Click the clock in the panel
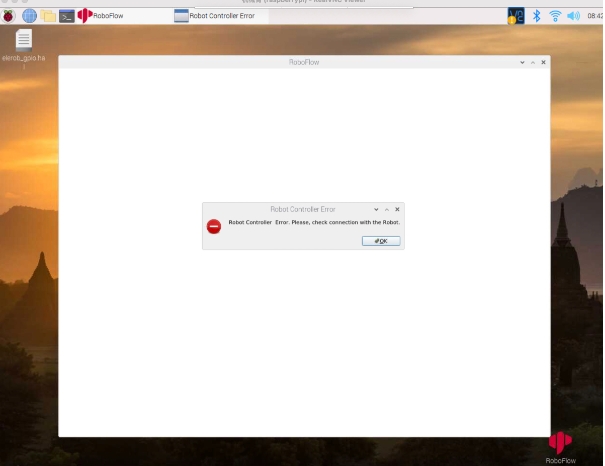This screenshot has height=466, width=605. click(595, 16)
